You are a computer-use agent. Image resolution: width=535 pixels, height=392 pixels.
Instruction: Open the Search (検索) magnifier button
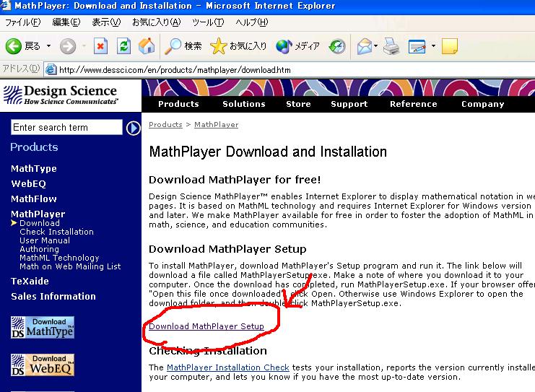[183, 46]
